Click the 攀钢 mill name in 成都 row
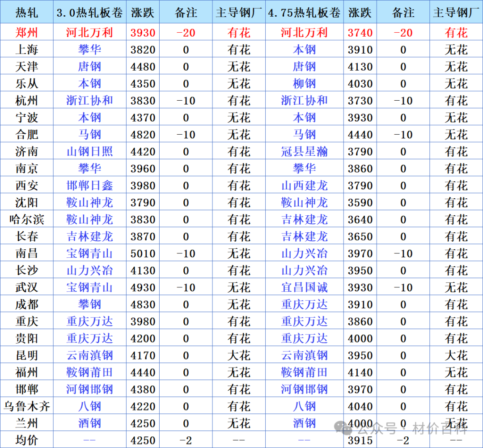This screenshot has width=483, height=448. pyautogui.click(x=89, y=304)
